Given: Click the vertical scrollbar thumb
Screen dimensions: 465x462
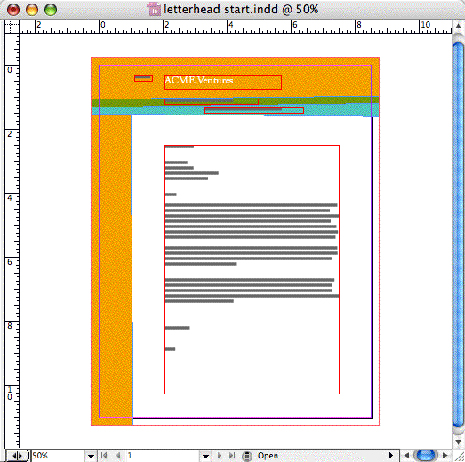Looking at the screenshot, I should pos(458,233).
